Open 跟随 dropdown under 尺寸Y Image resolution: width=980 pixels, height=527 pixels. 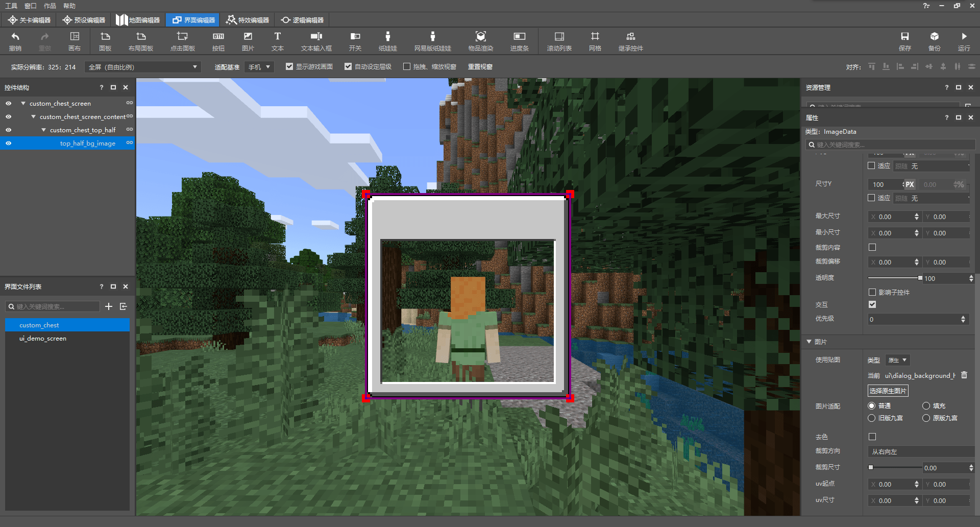(x=932, y=198)
